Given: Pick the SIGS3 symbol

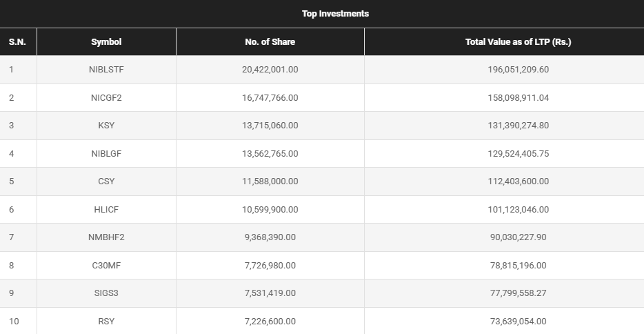Looking at the screenshot, I should [106, 293].
